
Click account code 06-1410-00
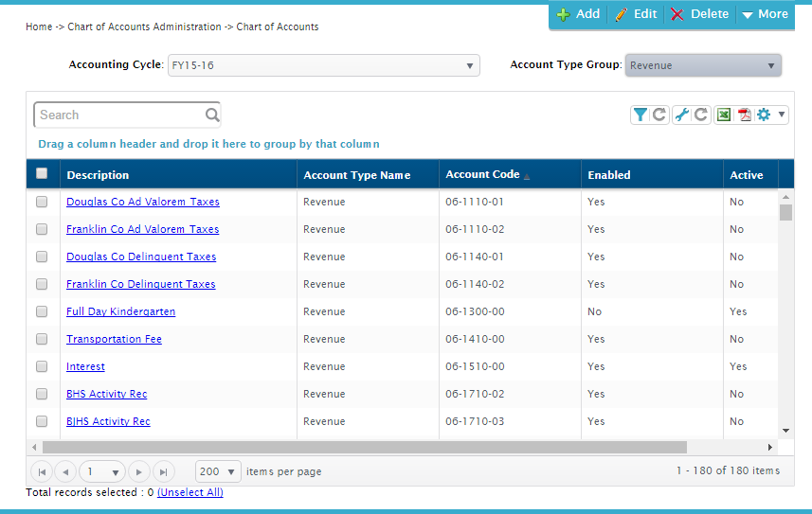coord(475,339)
